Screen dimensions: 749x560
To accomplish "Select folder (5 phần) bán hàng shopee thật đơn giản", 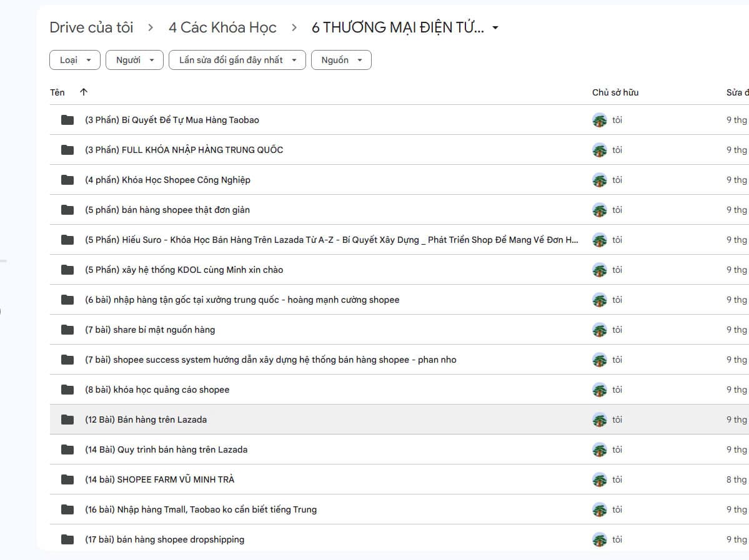I will pos(167,210).
